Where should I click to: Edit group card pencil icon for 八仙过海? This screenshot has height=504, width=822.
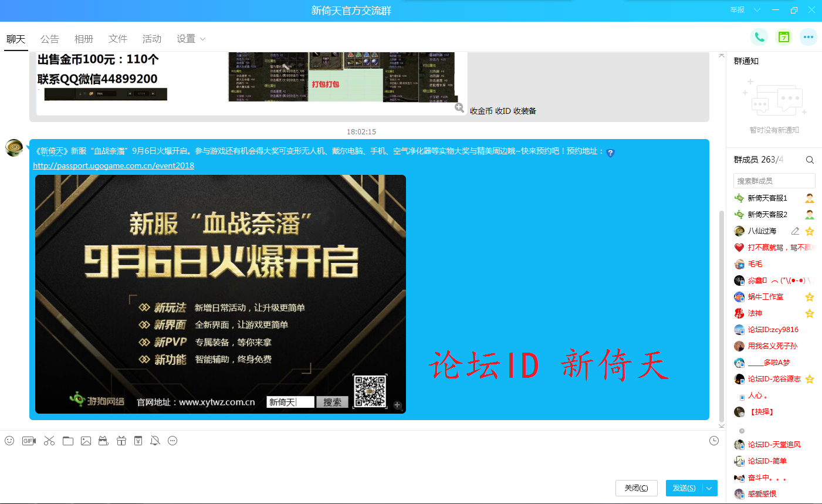tap(795, 231)
